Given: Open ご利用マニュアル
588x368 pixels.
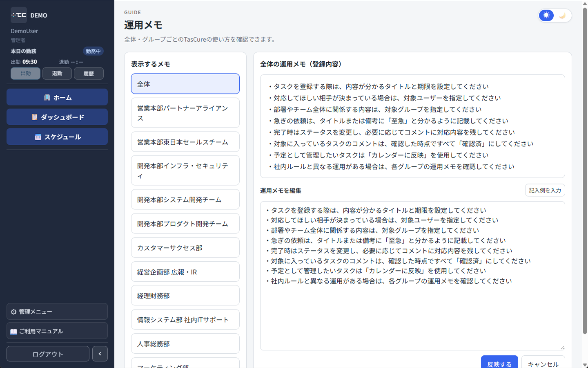Looking at the screenshot, I should [57, 331].
